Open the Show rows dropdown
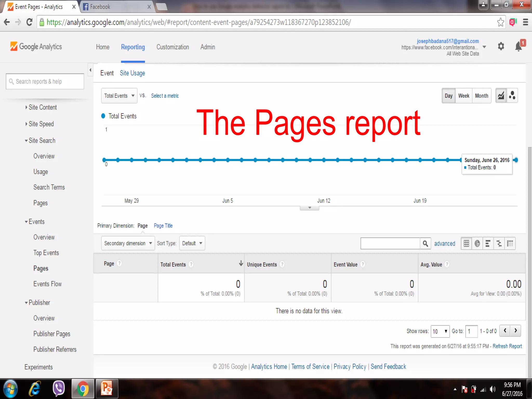 pos(440,331)
